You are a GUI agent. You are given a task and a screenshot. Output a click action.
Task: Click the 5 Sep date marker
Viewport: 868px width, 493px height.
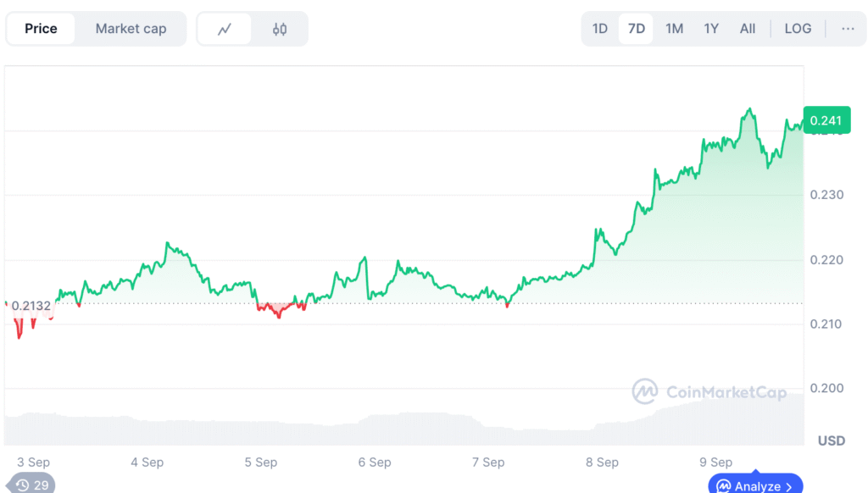[x=260, y=463]
